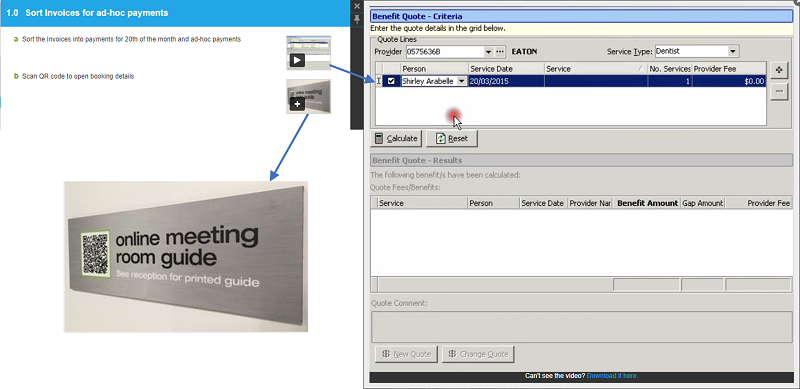Click the Sort Invoices for ad-hoc payments heading
This screenshot has height=389, width=800.
tap(96, 13)
